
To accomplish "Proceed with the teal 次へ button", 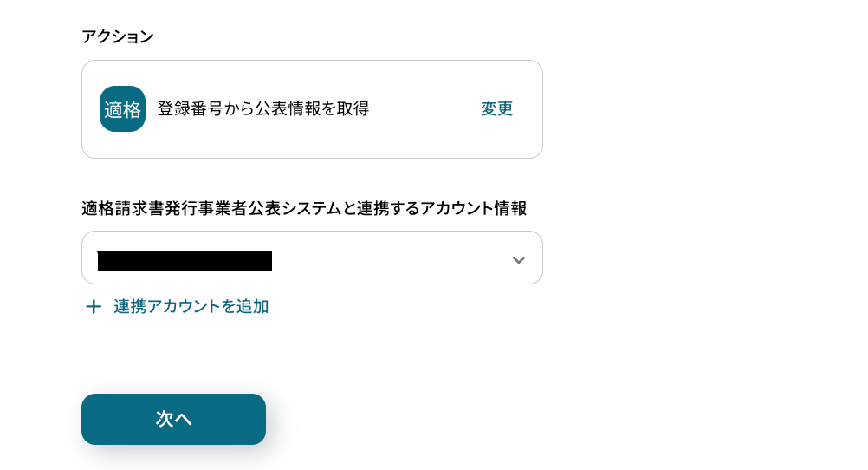I will click(173, 419).
